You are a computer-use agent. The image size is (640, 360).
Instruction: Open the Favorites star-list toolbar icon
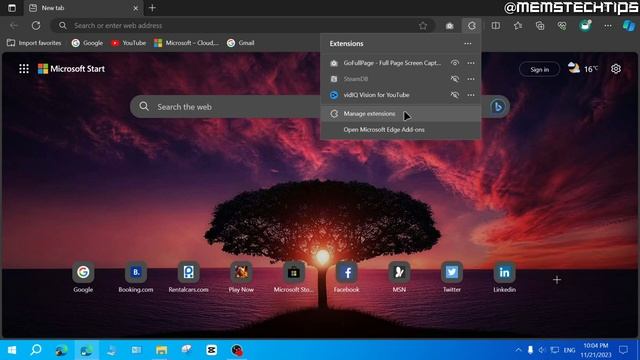[518, 26]
